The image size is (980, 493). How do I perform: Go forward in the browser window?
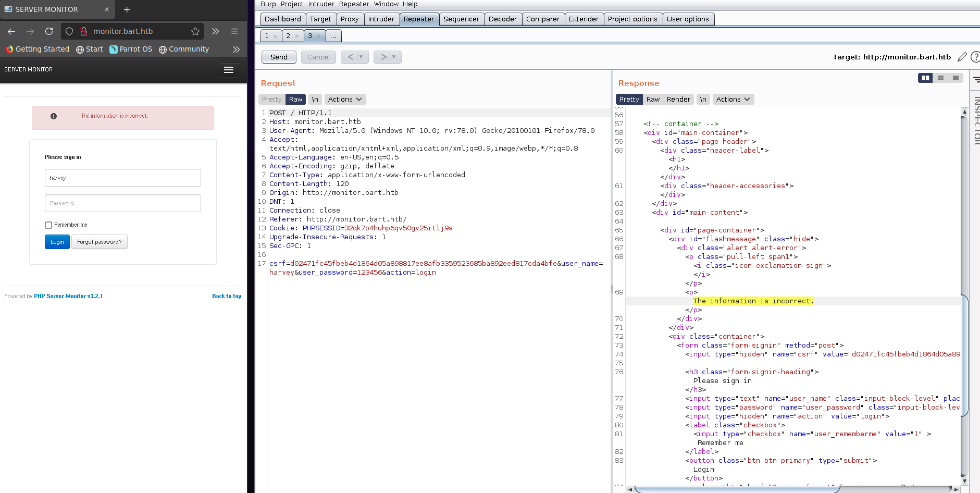(30, 31)
